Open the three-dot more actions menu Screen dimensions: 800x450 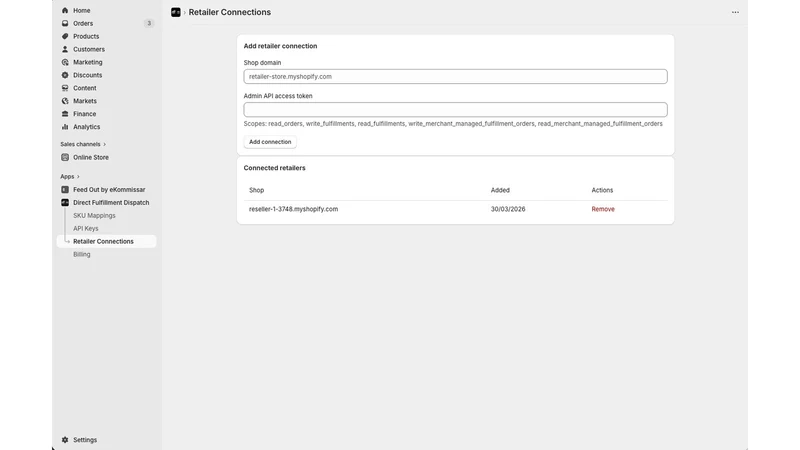coord(735,12)
